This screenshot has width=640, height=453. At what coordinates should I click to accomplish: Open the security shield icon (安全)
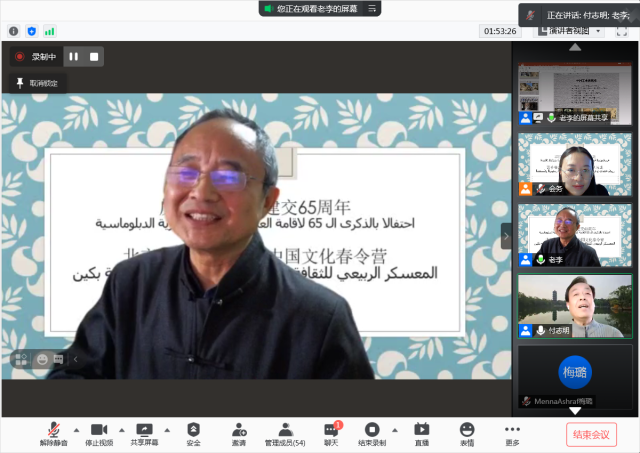tap(193, 429)
